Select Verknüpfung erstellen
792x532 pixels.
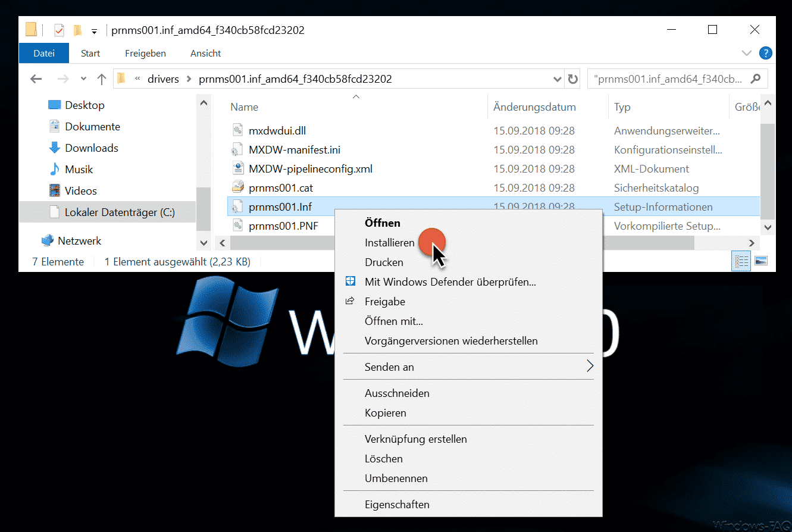pyautogui.click(x=416, y=439)
